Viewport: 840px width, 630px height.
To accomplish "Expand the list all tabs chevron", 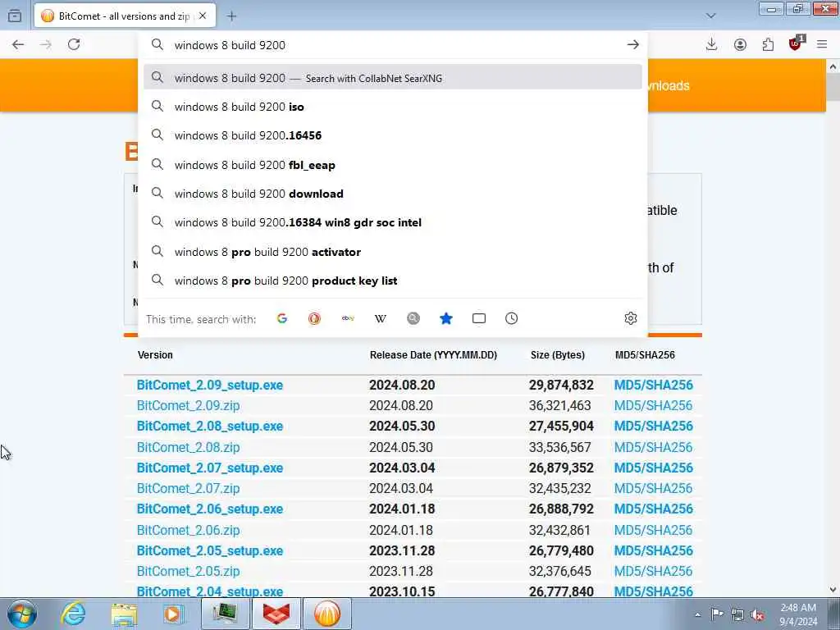I will [x=711, y=16].
